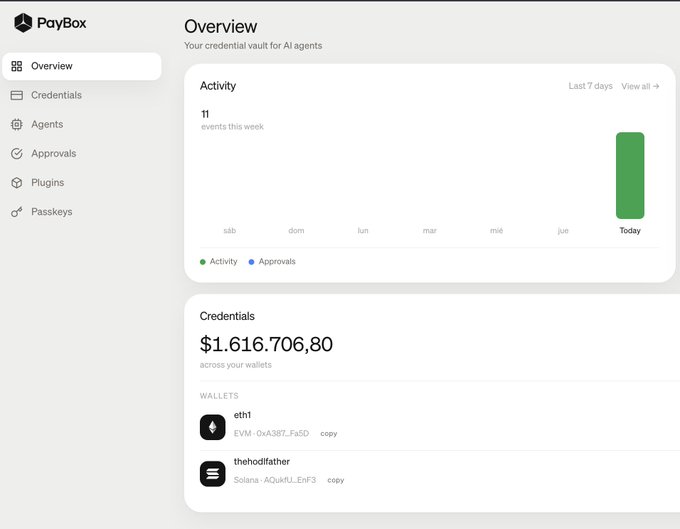The width and height of the screenshot is (680, 529).
Task: Click the PayBox cube logo icon
Action: (x=23, y=23)
